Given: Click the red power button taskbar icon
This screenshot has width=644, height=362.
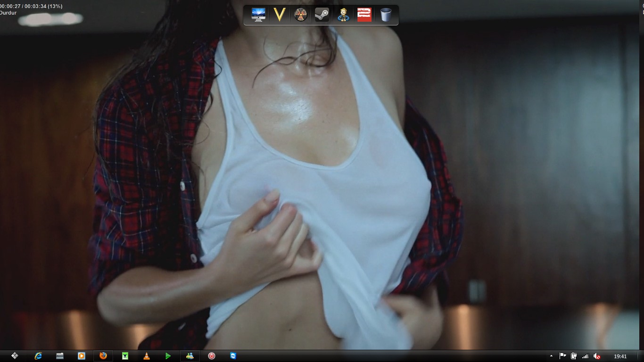Looking at the screenshot, I should [212, 356].
